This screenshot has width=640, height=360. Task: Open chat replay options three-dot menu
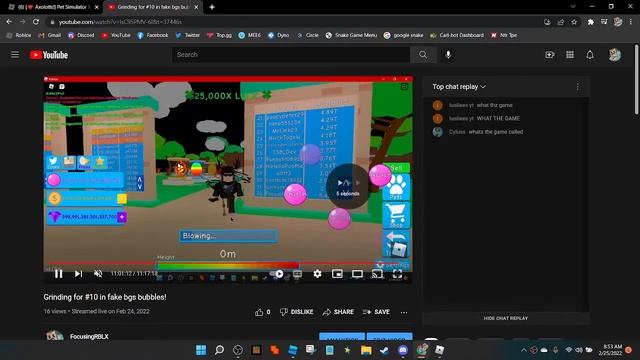pyautogui.click(x=578, y=87)
